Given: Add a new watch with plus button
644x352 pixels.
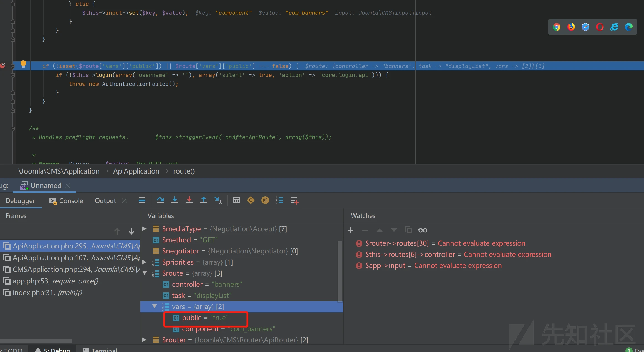Looking at the screenshot, I should pos(351,230).
